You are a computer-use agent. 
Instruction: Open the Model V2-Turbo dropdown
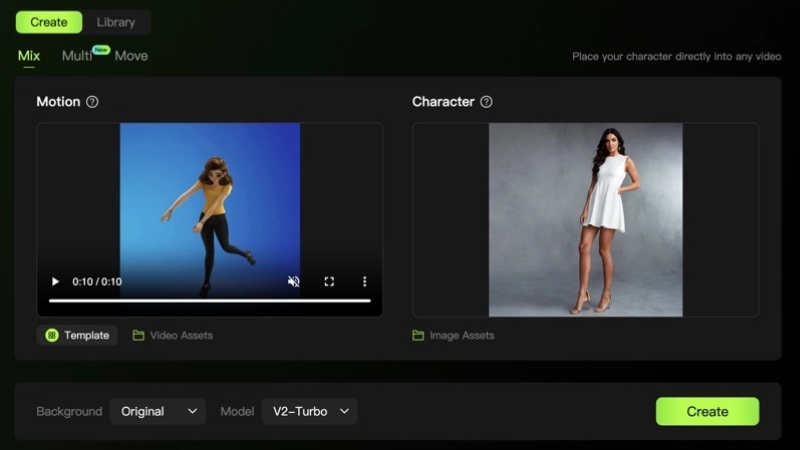click(x=309, y=411)
